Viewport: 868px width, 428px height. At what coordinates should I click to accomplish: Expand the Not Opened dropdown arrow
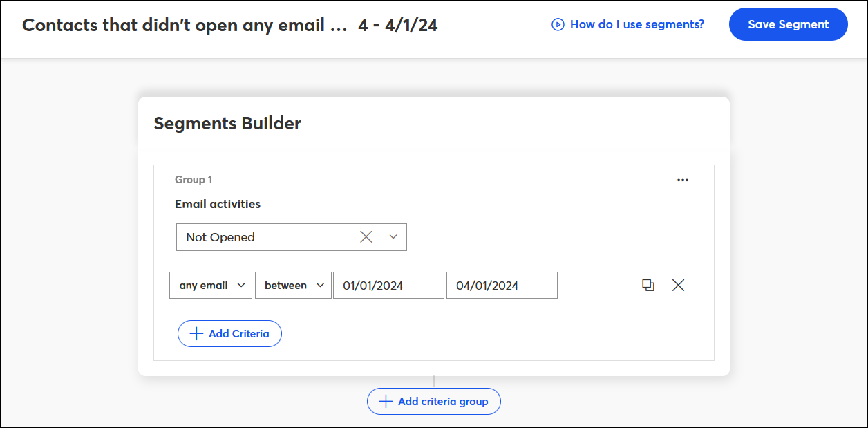pos(393,236)
